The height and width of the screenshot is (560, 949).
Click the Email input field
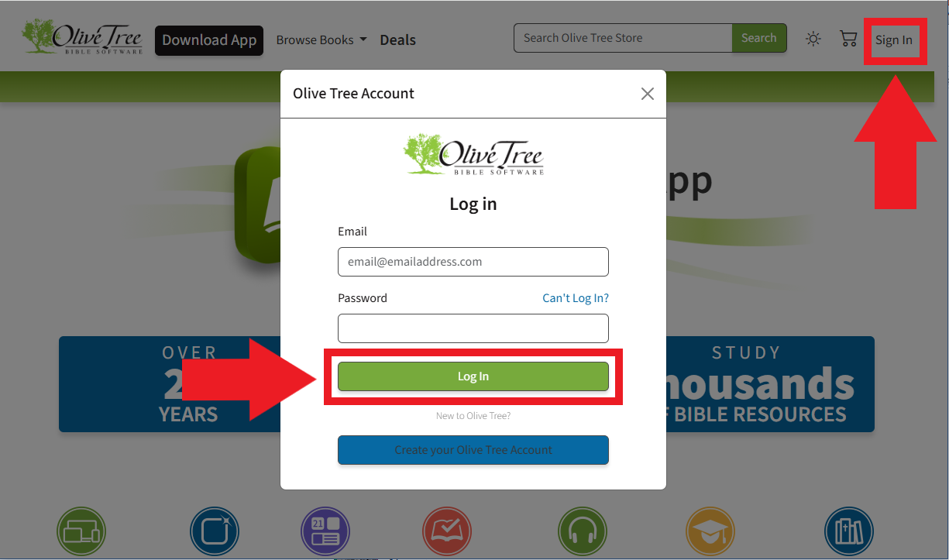[473, 262]
